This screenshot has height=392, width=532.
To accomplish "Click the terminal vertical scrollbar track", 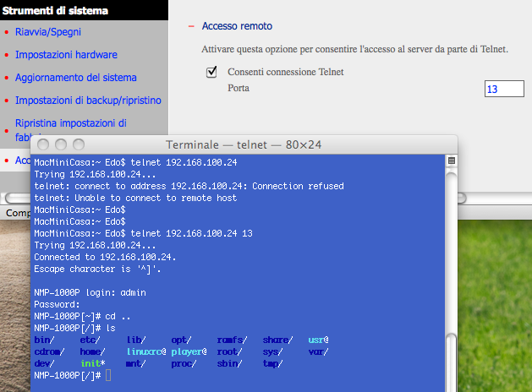I will (x=451, y=279).
